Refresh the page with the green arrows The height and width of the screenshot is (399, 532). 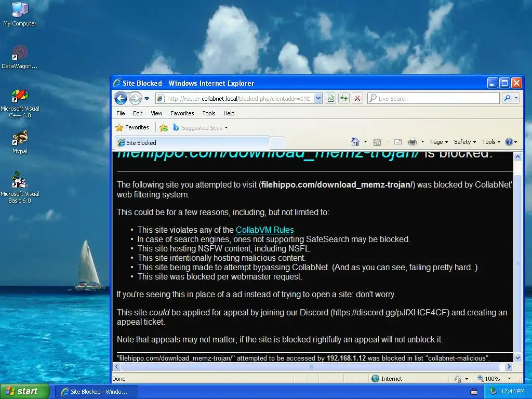pyautogui.click(x=344, y=99)
